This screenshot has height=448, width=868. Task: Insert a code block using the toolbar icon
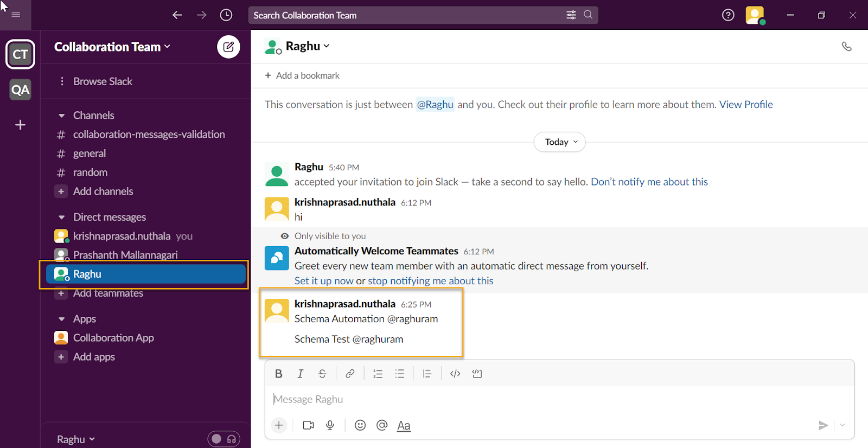click(477, 374)
